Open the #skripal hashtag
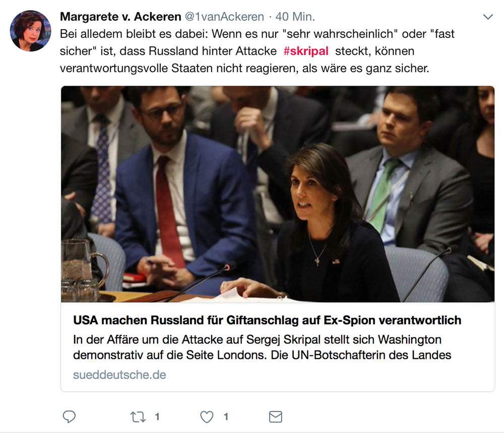Screen dimensions: 504x433 coord(306,51)
